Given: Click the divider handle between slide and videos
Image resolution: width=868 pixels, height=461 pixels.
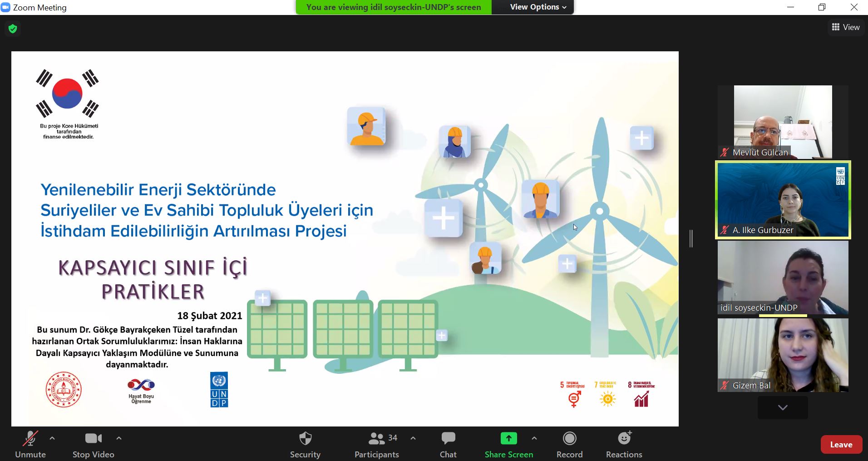Looking at the screenshot, I should (x=691, y=238).
